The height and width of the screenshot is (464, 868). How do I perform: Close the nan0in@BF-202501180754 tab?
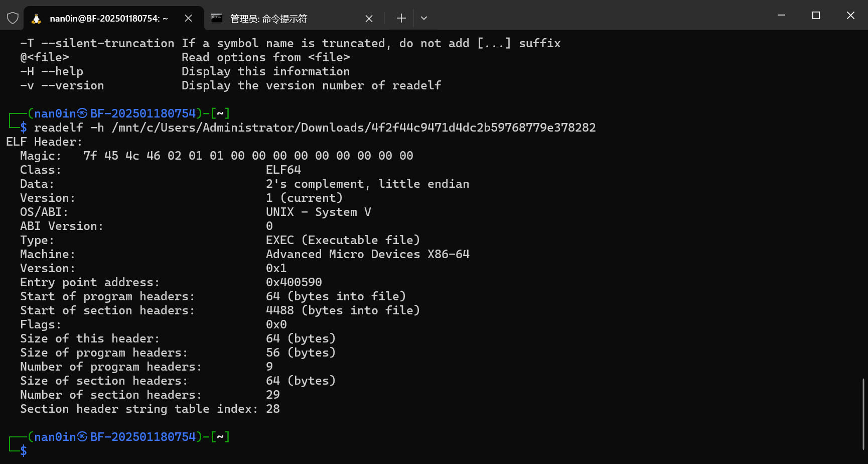click(189, 19)
